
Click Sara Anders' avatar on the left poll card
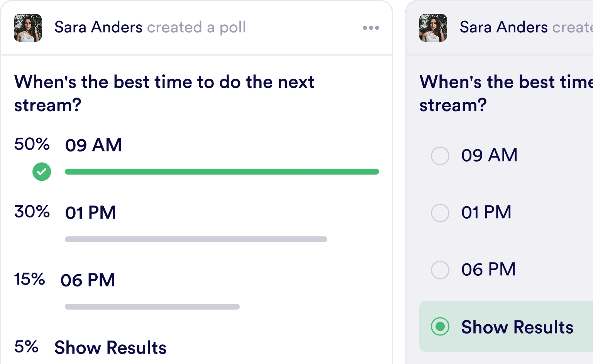click(x=28, y=28)
